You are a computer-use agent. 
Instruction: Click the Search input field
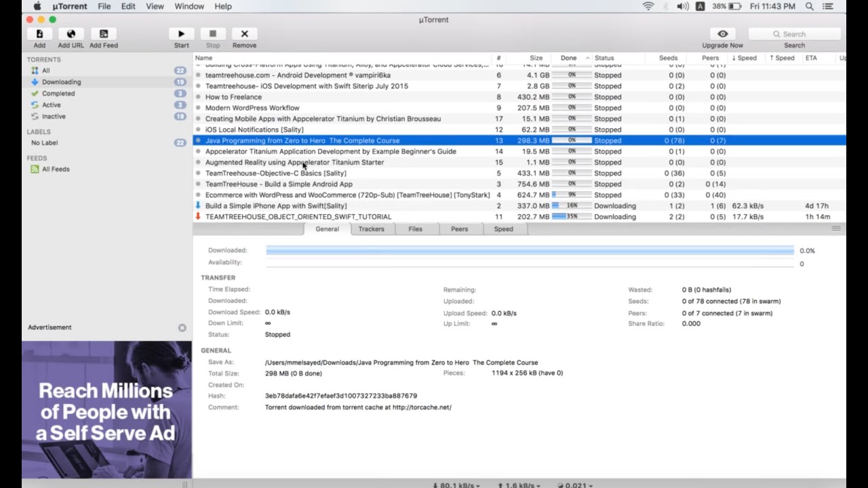pyautogui.click(x=795, y=34)
